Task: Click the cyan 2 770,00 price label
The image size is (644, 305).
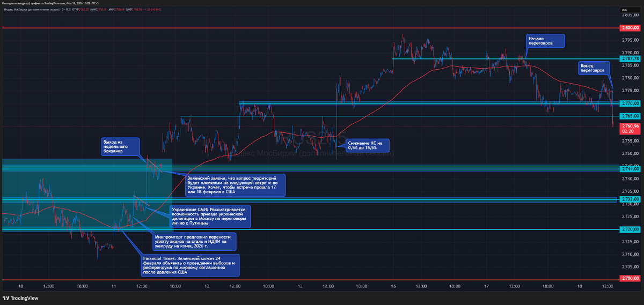Action: click(631, 103)
